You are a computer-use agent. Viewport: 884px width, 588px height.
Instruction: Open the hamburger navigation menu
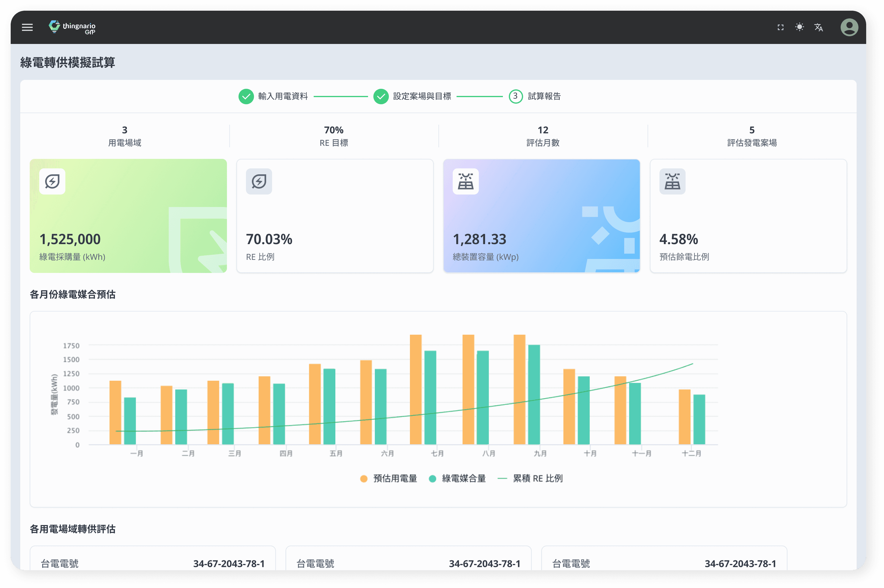point(27,27)
